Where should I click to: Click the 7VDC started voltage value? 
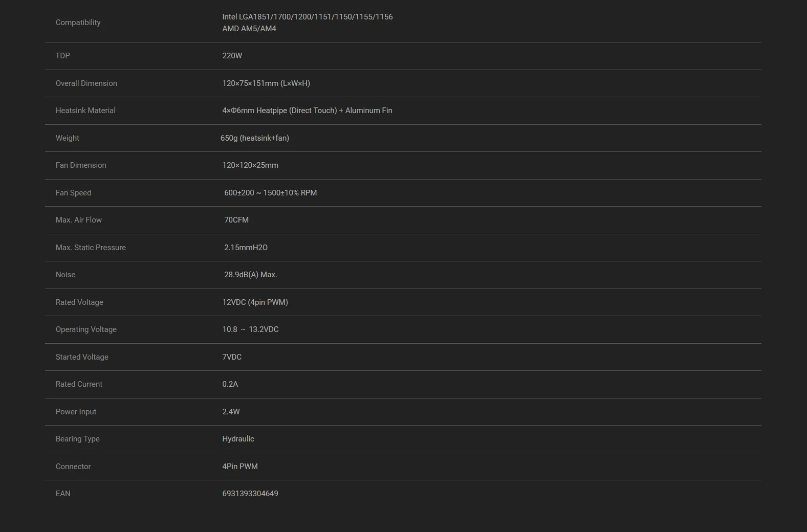point(231,357)
